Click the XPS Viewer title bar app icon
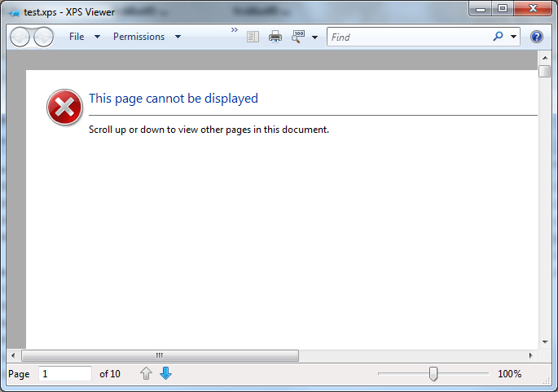The height and width of the screenshot is (392, 558). pos(14,13)
